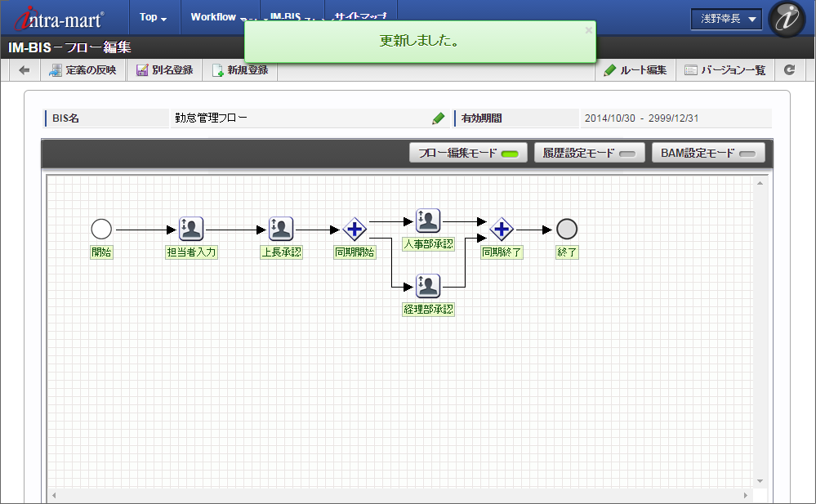Click the round i icon at top right
The width and height of the screenshot is (816, 504).
pos(787,20)
